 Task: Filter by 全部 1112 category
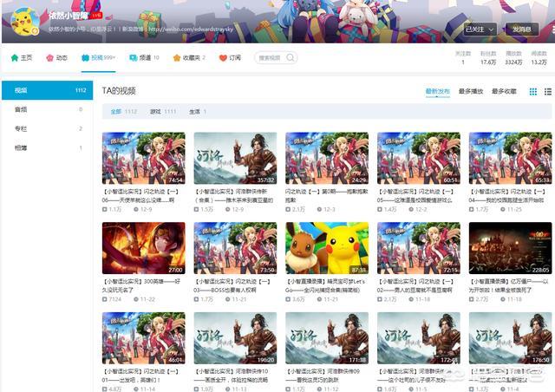[123, 112]
